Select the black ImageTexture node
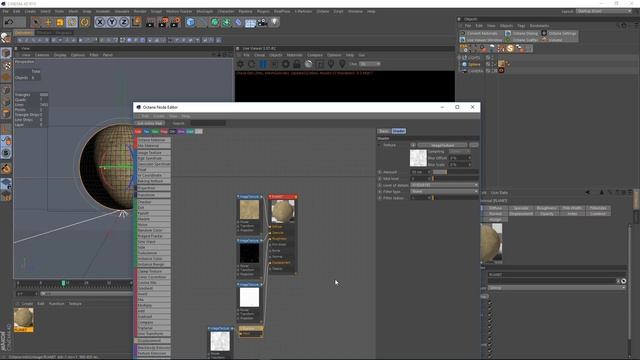Image resolution: width=640 pixels, height=360 pixels. click(x=249, y=253)
